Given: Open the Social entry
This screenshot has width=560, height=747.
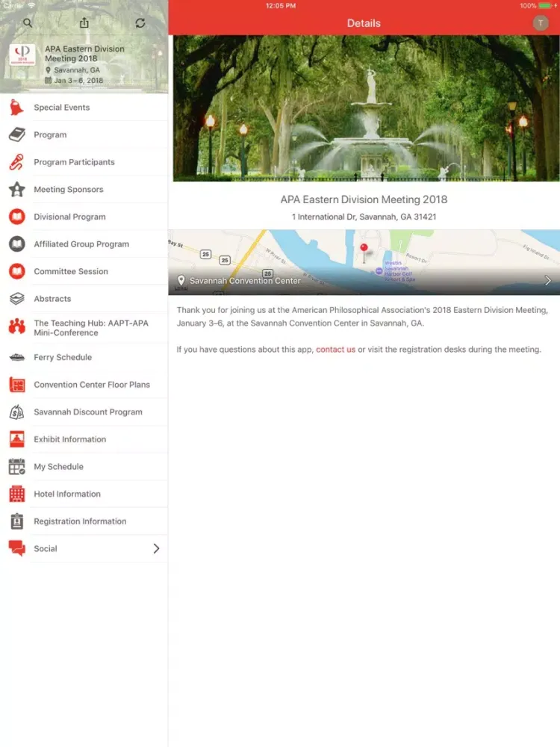Looking at the screenshot, I should (x=84, y=549).
